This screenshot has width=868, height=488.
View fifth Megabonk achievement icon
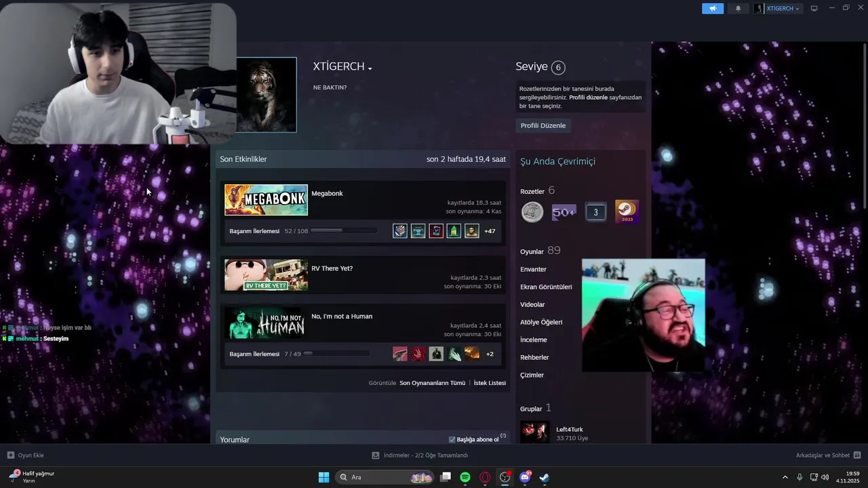point(471,231)
